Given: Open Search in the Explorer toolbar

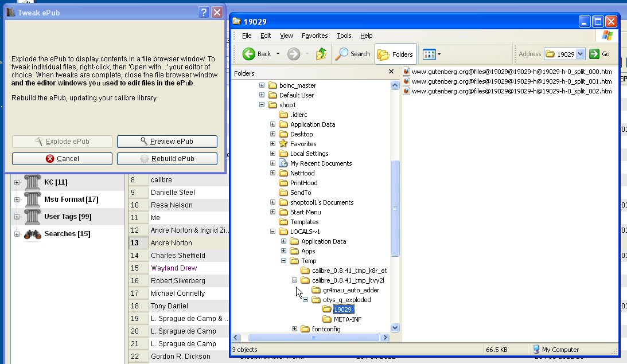Looking at the screenshot, I should pos(352,54).
